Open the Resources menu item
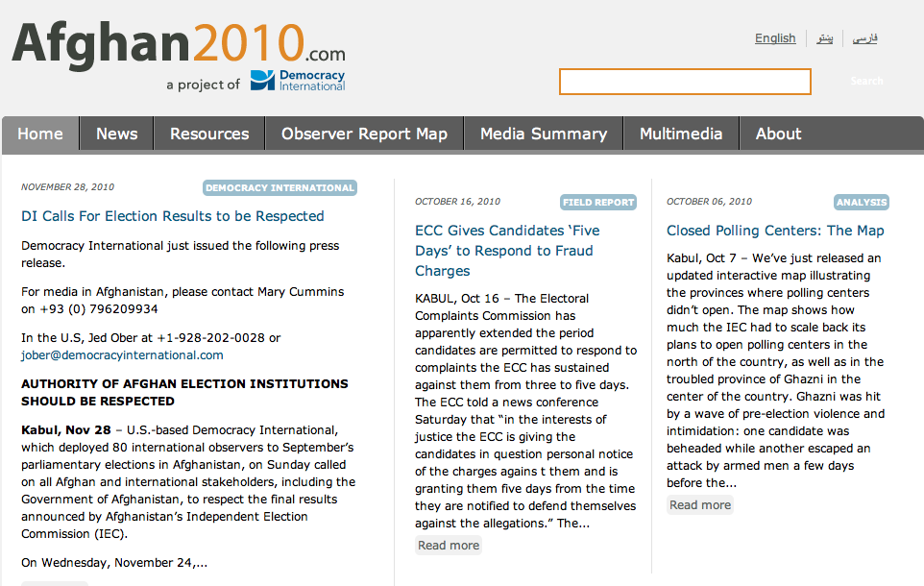924x586 pixels. click(209, 134)
